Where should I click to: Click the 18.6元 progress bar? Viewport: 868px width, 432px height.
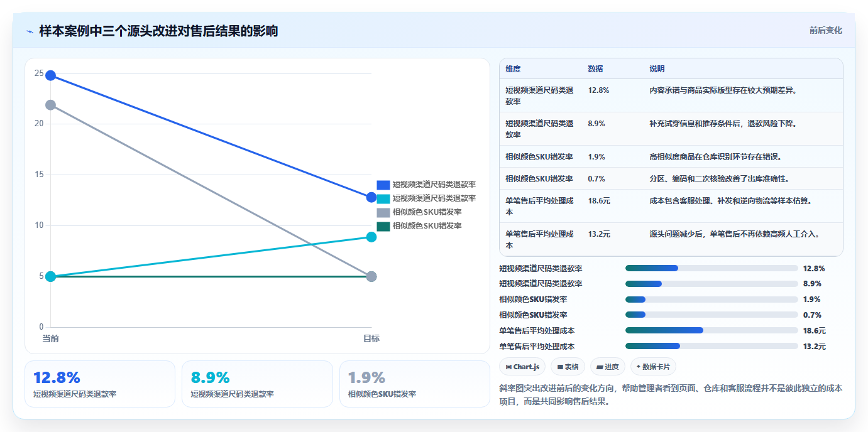(711, 330)
